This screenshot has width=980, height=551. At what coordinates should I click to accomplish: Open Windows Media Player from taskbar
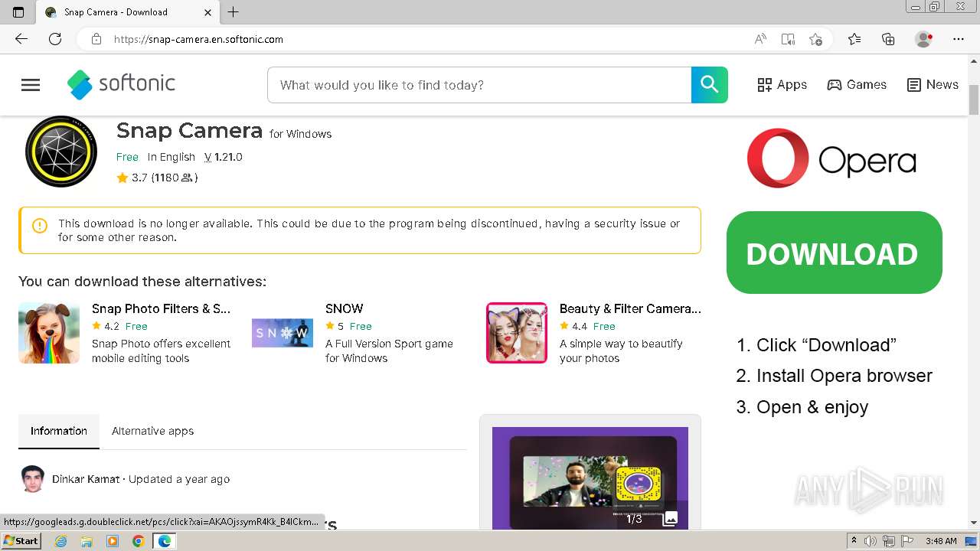pos(113,541)
